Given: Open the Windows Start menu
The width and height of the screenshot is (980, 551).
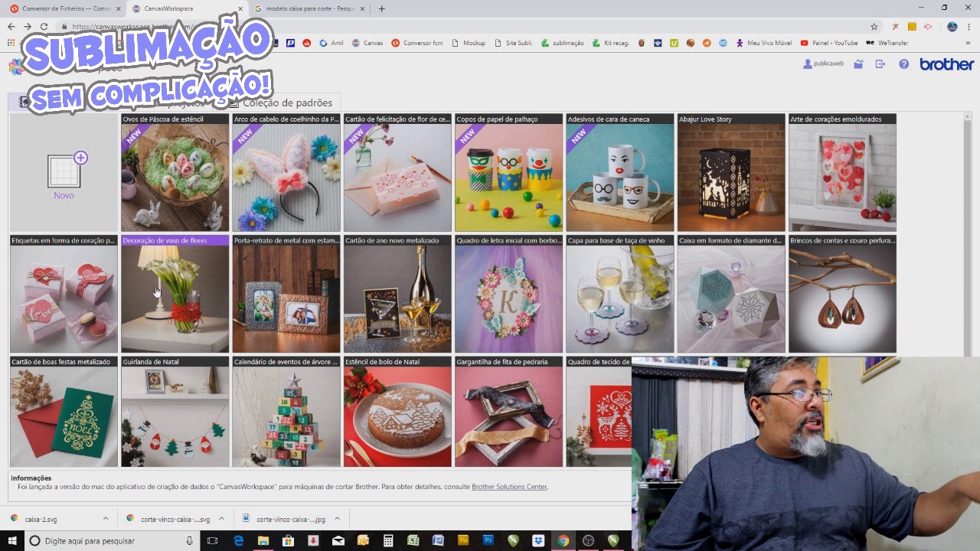Looking at the screenshot, I should (12, 541).
